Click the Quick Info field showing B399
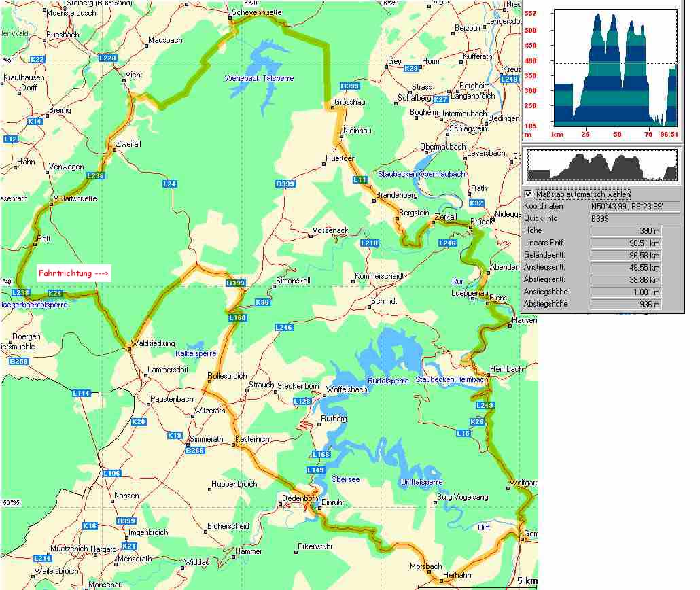The image size is (700, 590). tap(635, 219)
